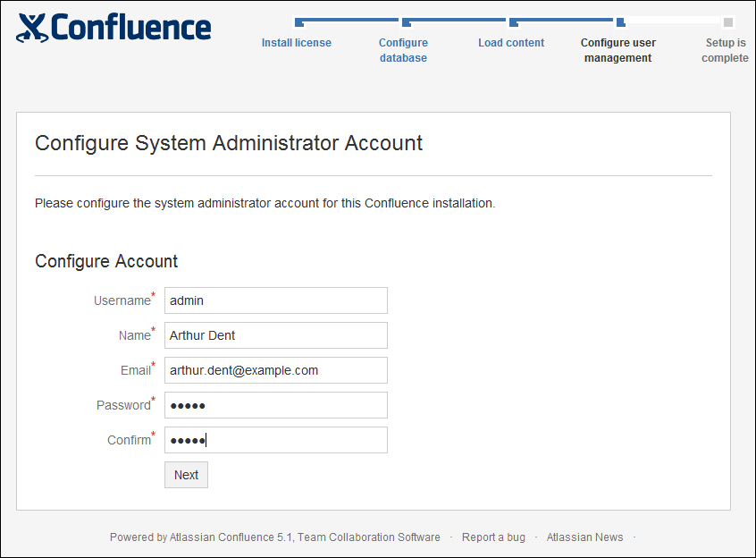This screenshot has height=558, width=756.
Task: Click the Configure database step marker
Action: (x=407, y=22)
